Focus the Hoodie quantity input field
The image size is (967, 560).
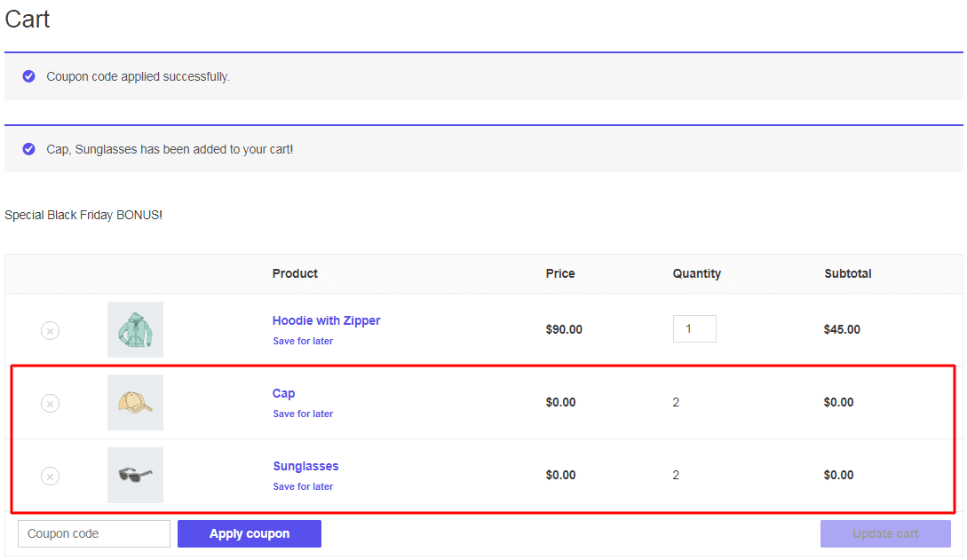click(694, 329)
